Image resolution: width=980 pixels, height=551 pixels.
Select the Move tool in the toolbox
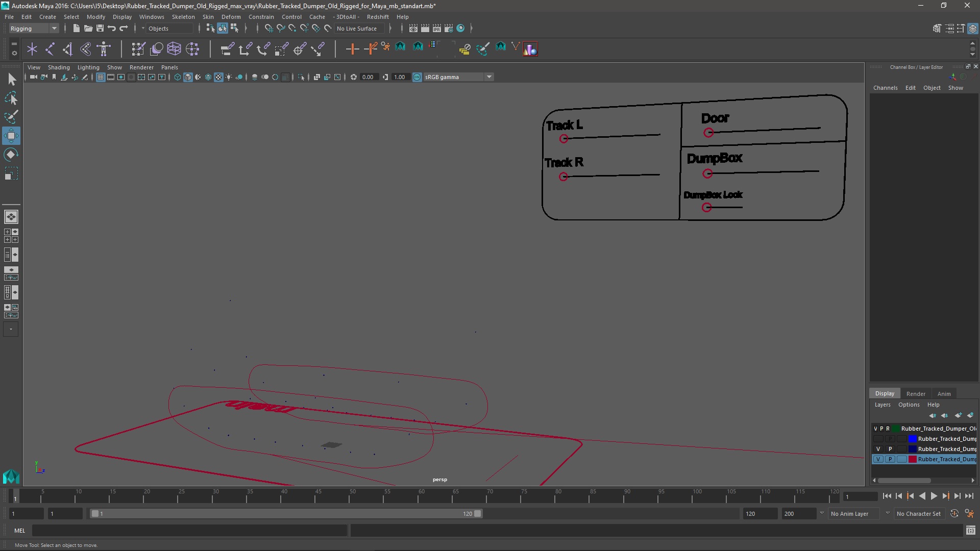tap(11, 136)
